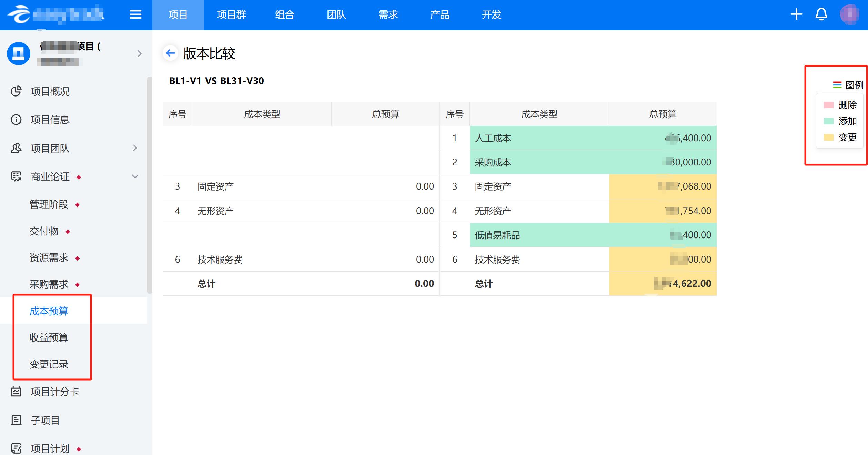The image size is (868, 455).
Task: Open the notifications bell
Action: 821,14
